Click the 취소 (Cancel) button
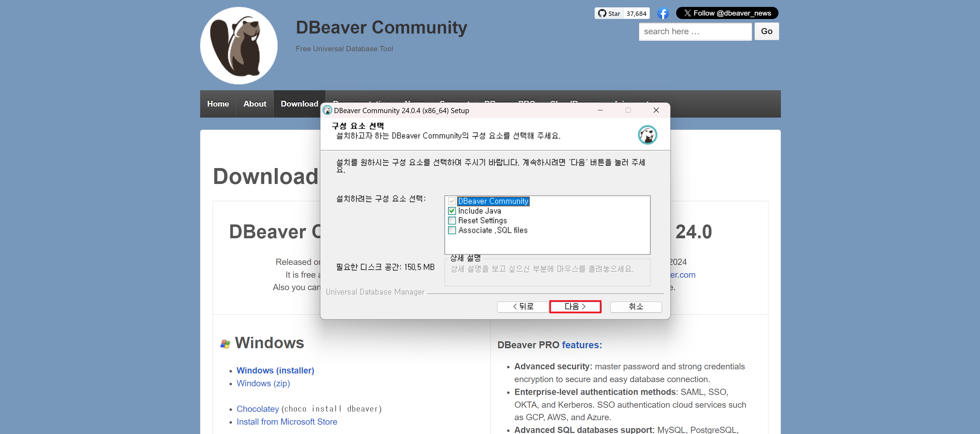 [635, 306]
